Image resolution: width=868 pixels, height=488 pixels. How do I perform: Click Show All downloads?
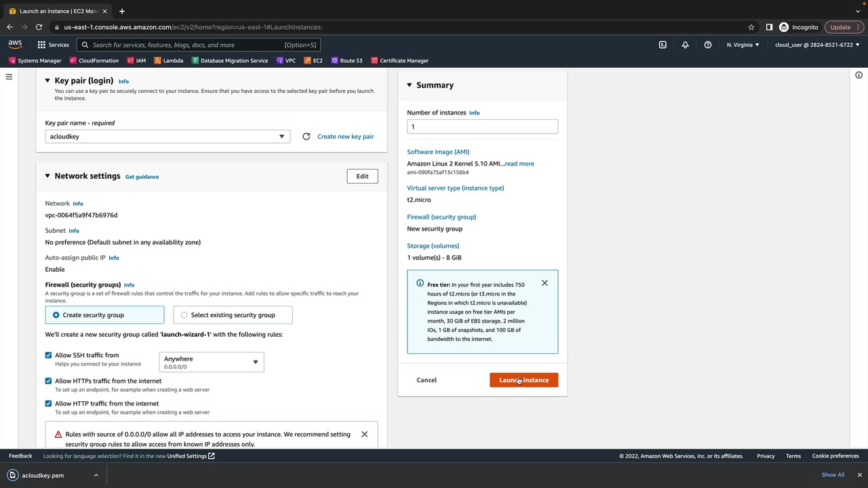833,475
